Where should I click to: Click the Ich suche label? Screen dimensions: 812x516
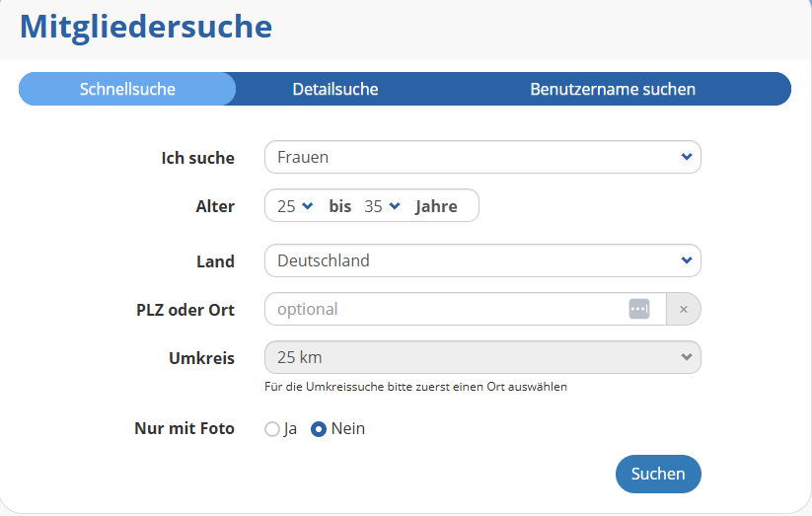point(198,158)
